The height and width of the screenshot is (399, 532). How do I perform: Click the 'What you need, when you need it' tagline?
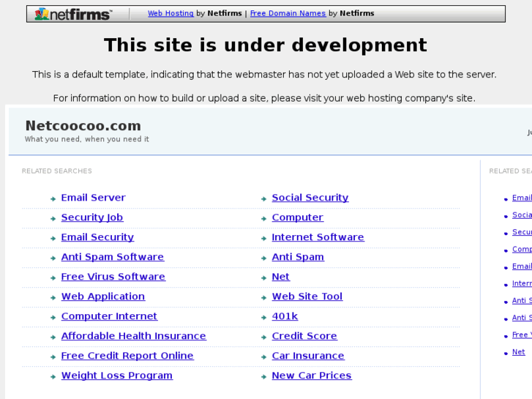tap(87, 139)
